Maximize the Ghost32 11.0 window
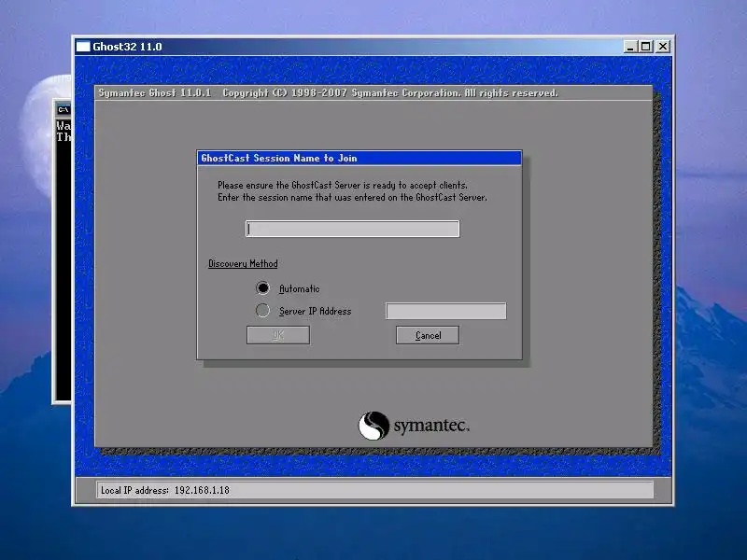This screenshot has height=560, width=747. point(646,47)
